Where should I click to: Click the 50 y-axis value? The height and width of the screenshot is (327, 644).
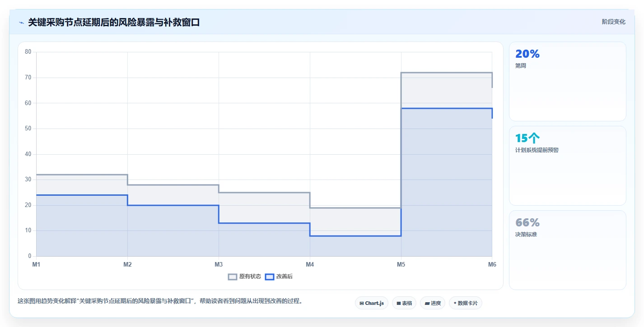click(28, 129)
